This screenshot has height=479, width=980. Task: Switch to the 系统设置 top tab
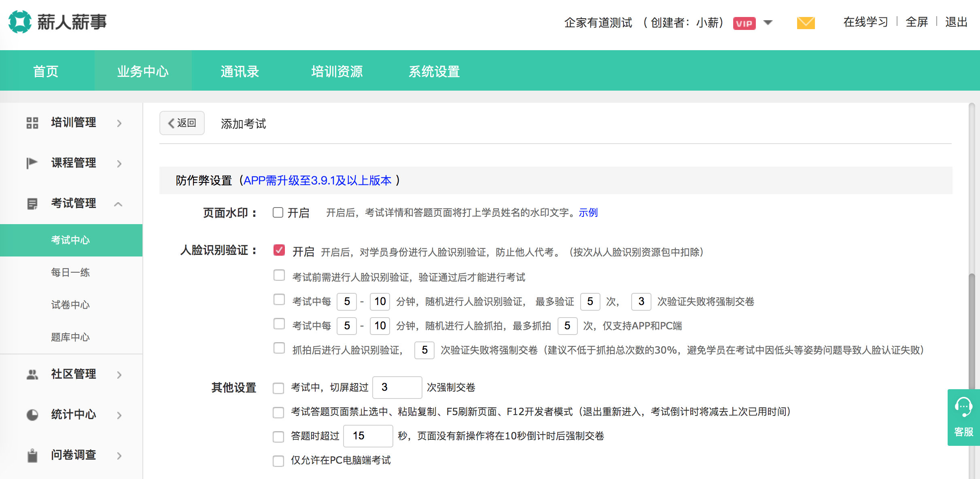point(434,72)
